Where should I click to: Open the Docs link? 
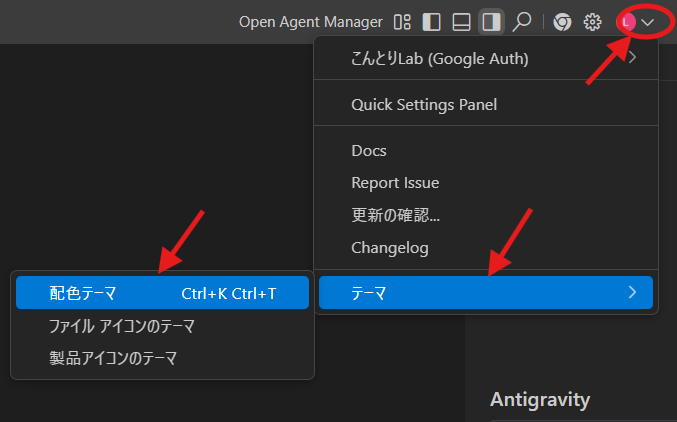369,151
